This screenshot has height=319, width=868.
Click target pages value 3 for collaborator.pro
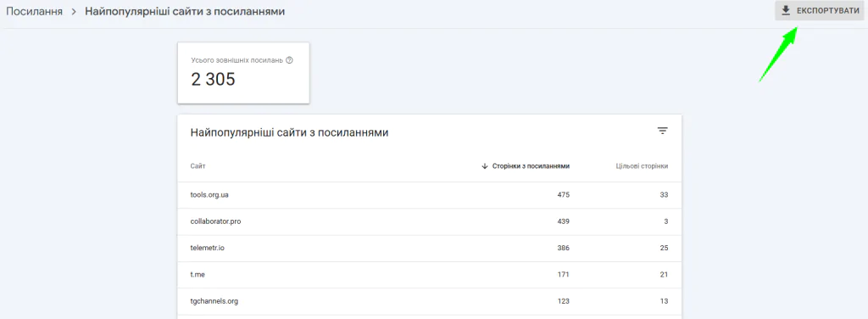click(666, 221)
